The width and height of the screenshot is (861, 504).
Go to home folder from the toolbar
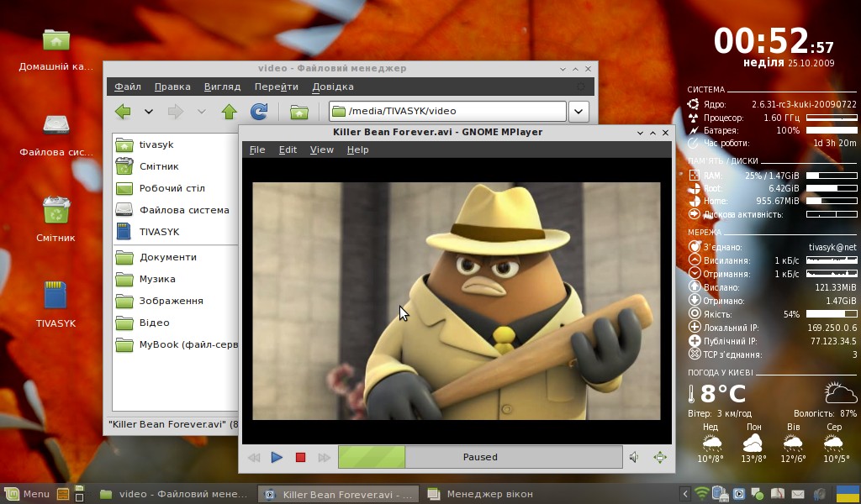tap(299, 112)
